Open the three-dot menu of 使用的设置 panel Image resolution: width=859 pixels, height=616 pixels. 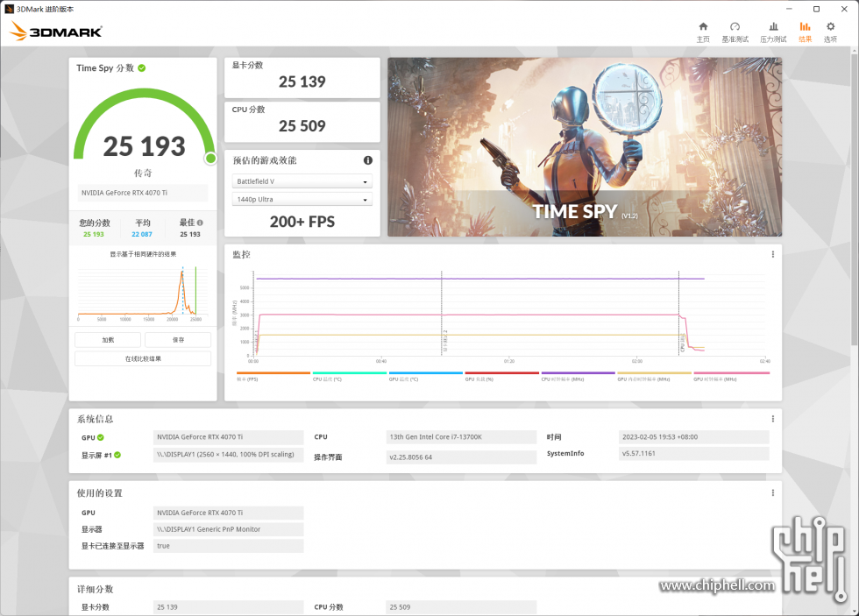point(773,492)
